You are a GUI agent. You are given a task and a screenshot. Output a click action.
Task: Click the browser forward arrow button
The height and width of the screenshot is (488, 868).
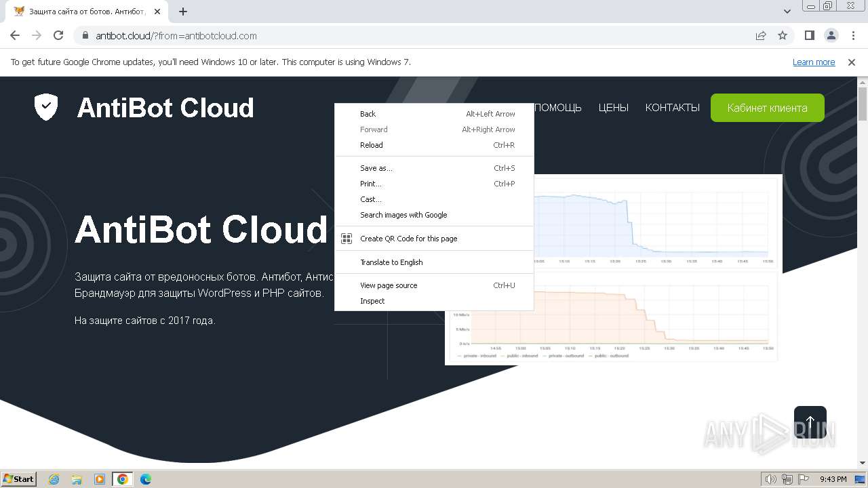(37, 35)
